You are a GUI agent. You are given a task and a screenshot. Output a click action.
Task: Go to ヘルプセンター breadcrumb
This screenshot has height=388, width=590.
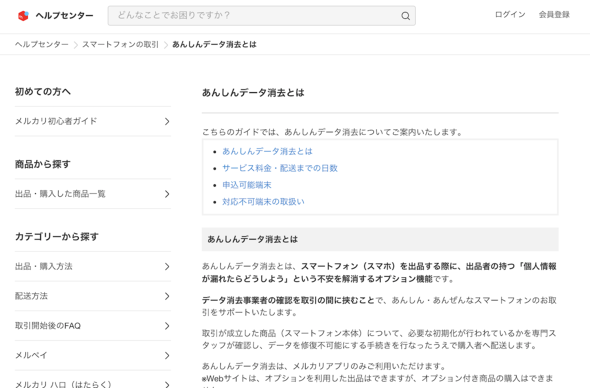point(42,44)
